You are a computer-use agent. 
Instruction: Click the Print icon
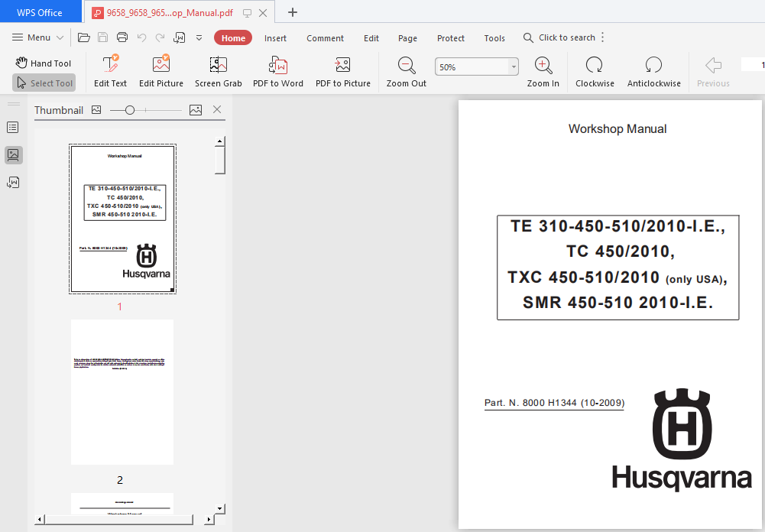(x=122, y=37)
